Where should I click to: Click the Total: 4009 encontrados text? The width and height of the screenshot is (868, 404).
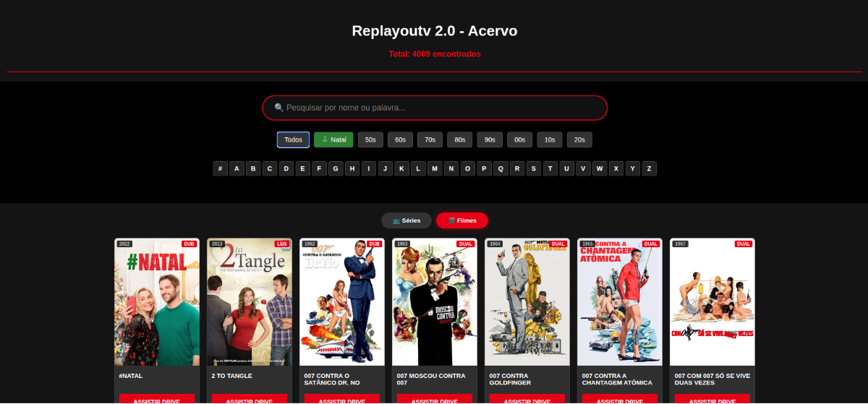434,54
